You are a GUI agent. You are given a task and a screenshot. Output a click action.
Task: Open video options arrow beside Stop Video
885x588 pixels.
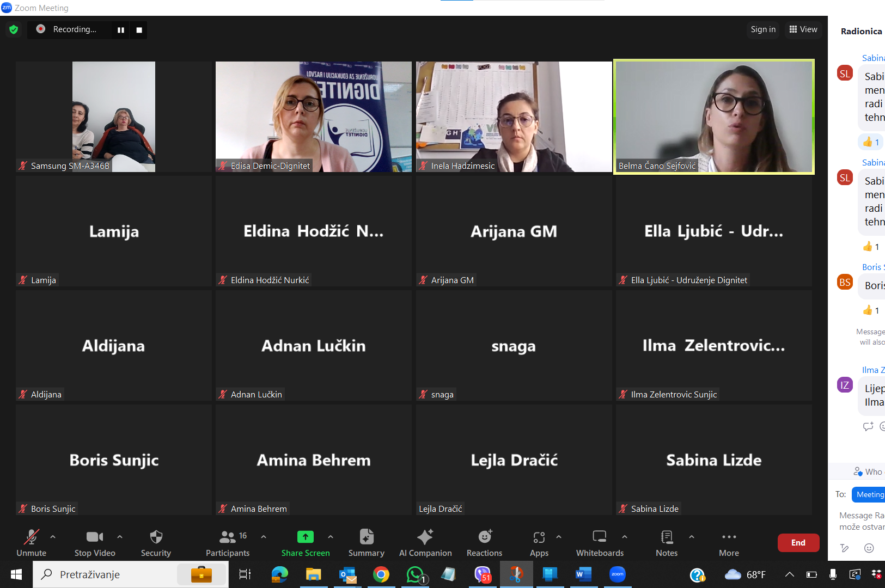120,537
